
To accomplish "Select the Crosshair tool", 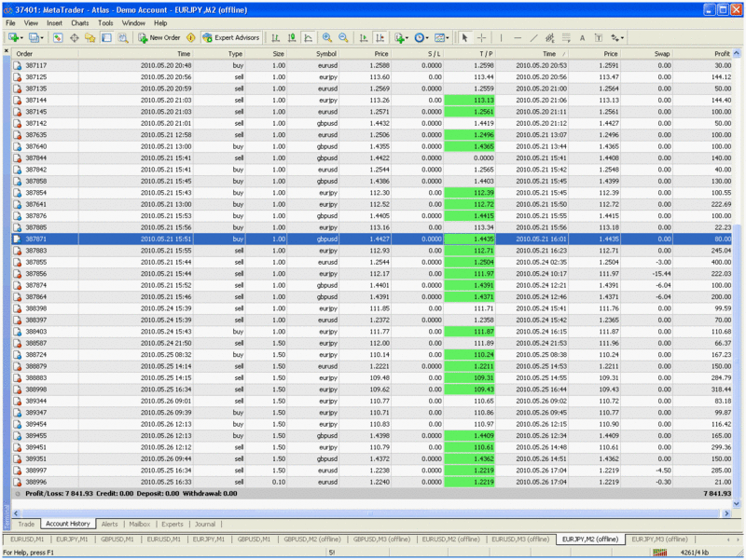I will (482, 38).
